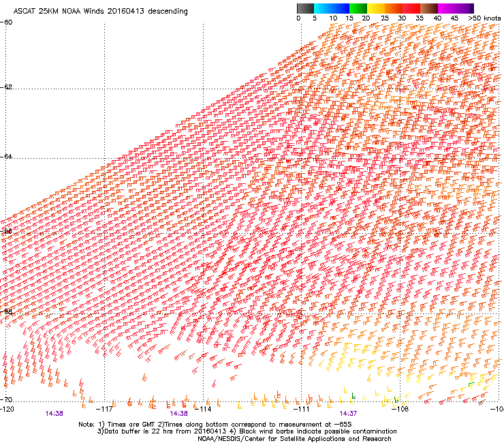Image resolution: width=504 pixels, height=443 pixels.
Task: Click the "0" color scale label
Action: (298, 18)
